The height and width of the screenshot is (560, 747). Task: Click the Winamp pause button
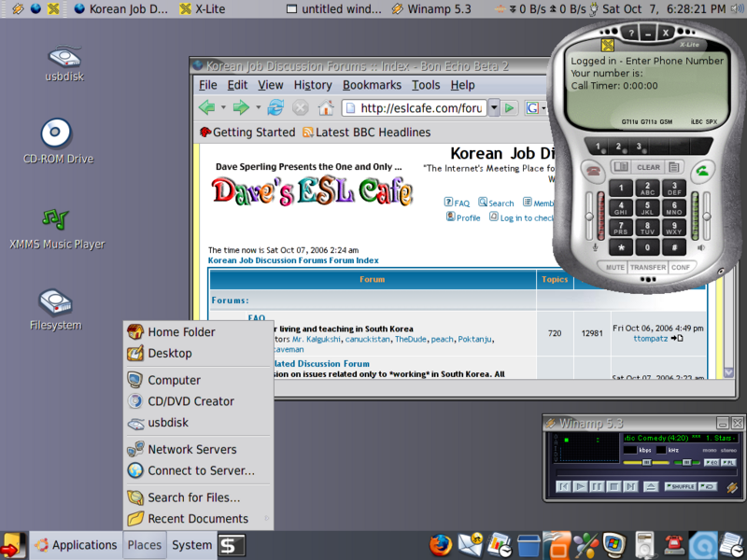(x=597, y=486)
